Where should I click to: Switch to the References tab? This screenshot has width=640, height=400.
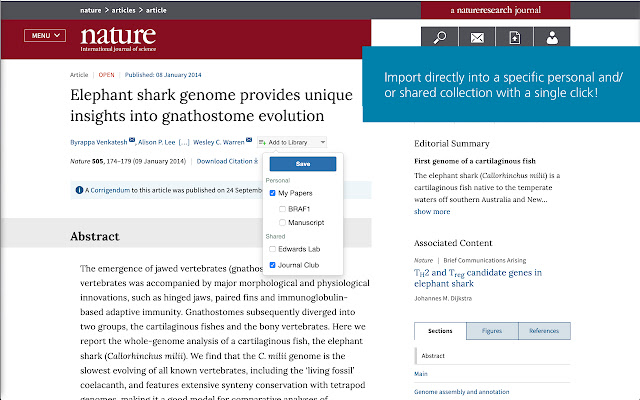coord(544,330)
